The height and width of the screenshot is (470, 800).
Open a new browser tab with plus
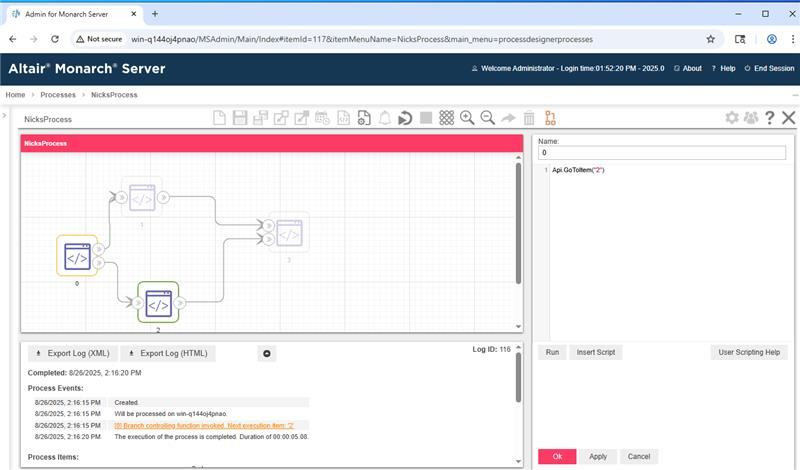[x=155, y=14]
